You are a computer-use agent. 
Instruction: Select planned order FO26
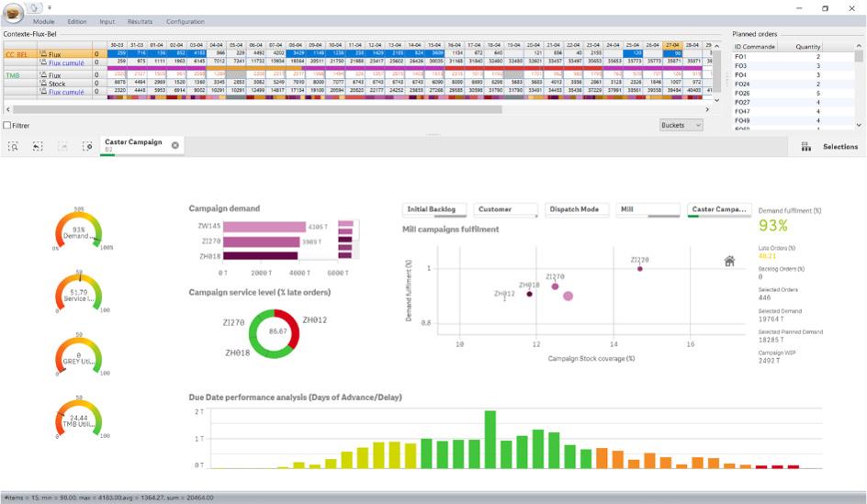pyautogui.click(x=794, y=94)
